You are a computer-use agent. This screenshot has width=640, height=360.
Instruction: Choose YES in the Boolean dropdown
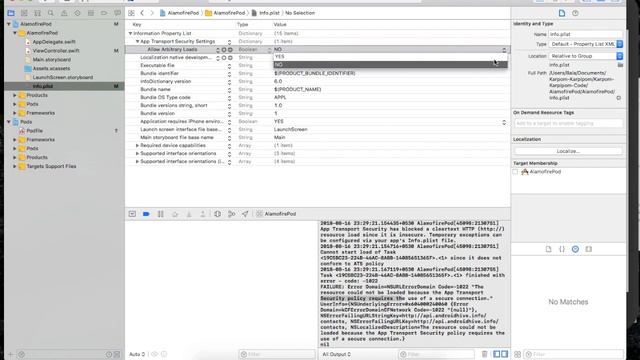390,57
